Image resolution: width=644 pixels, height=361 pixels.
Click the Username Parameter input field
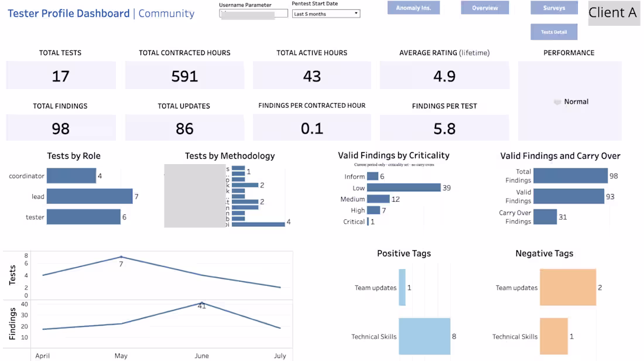254,13
